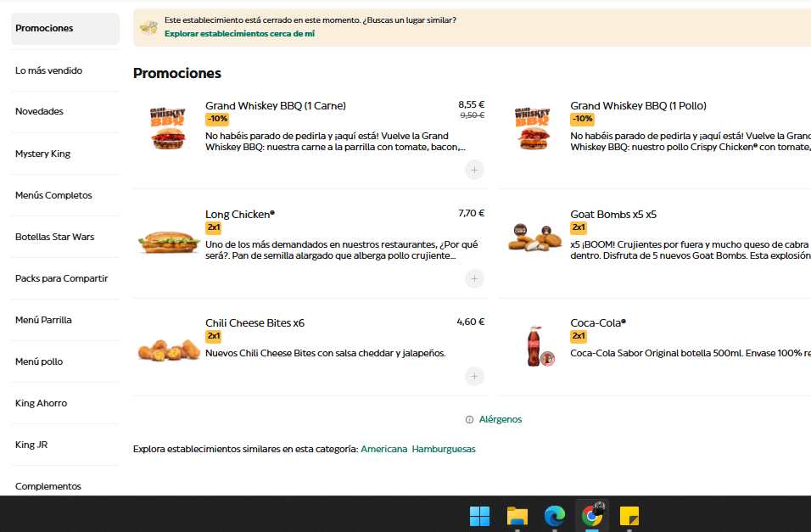This screenshot has width=811, height=532.
Task: Click Explorar establecimientos cerca de mí link
Action: point(239,34)
